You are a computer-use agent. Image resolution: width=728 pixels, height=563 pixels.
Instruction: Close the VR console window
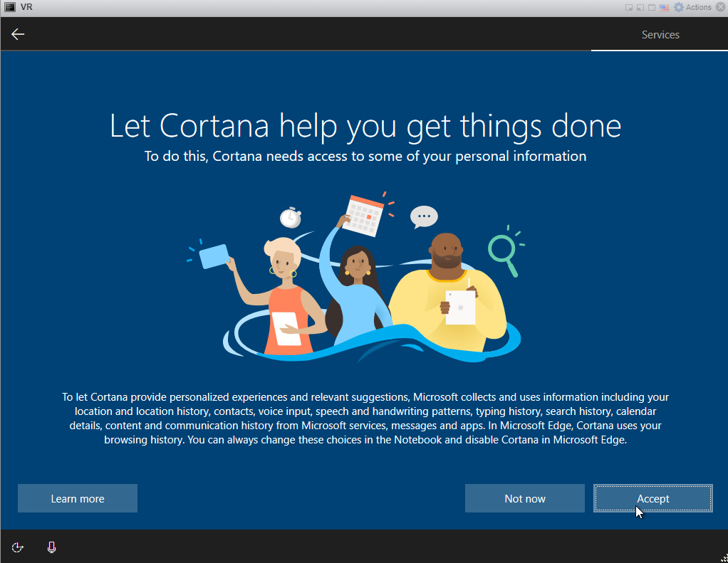click(721, 7)
